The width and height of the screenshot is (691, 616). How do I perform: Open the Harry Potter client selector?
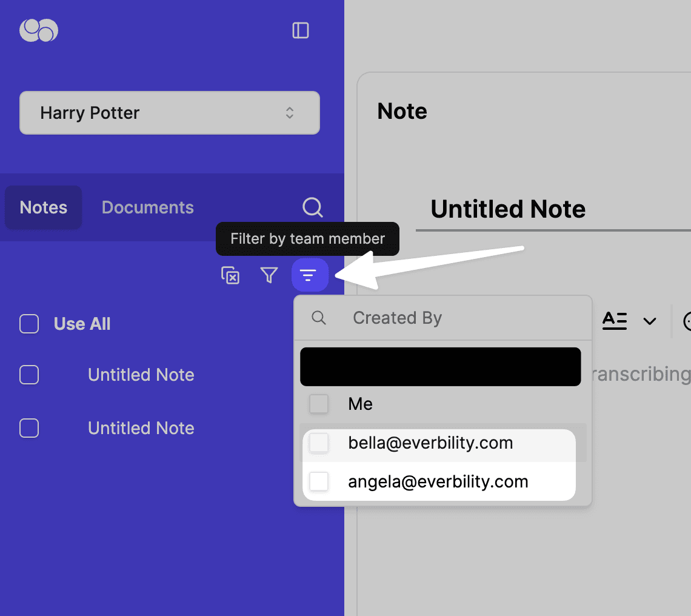(x=170, y=113)
